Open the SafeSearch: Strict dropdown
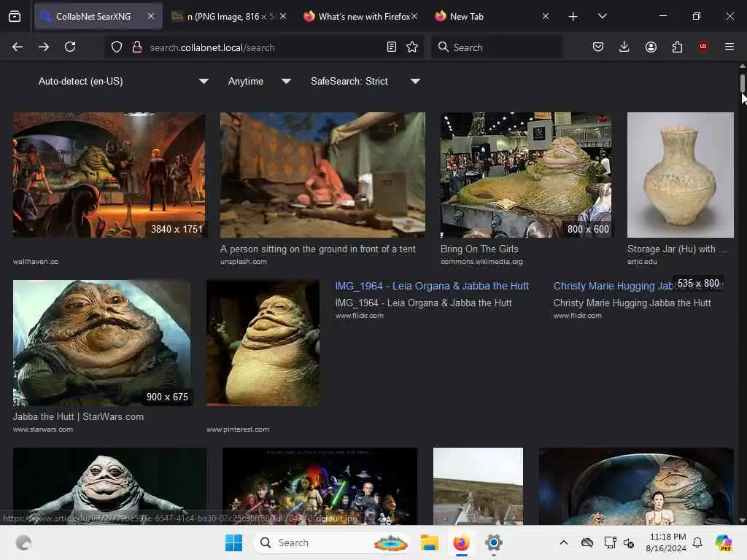 pos(365,82)
